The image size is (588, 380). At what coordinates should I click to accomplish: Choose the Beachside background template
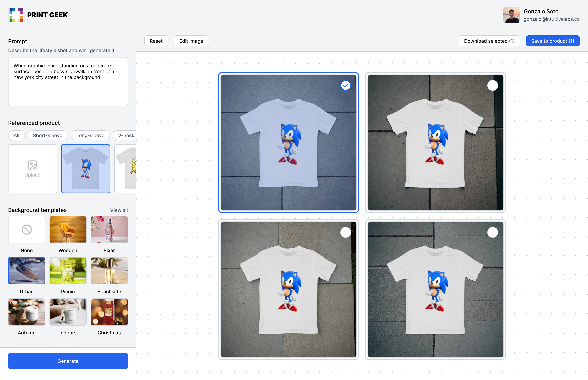[109, 271]
